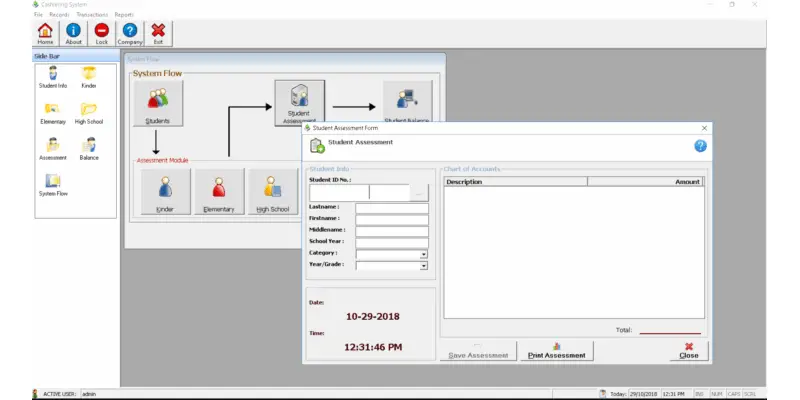
Task: Open the File menu
Action: [38, 15]
